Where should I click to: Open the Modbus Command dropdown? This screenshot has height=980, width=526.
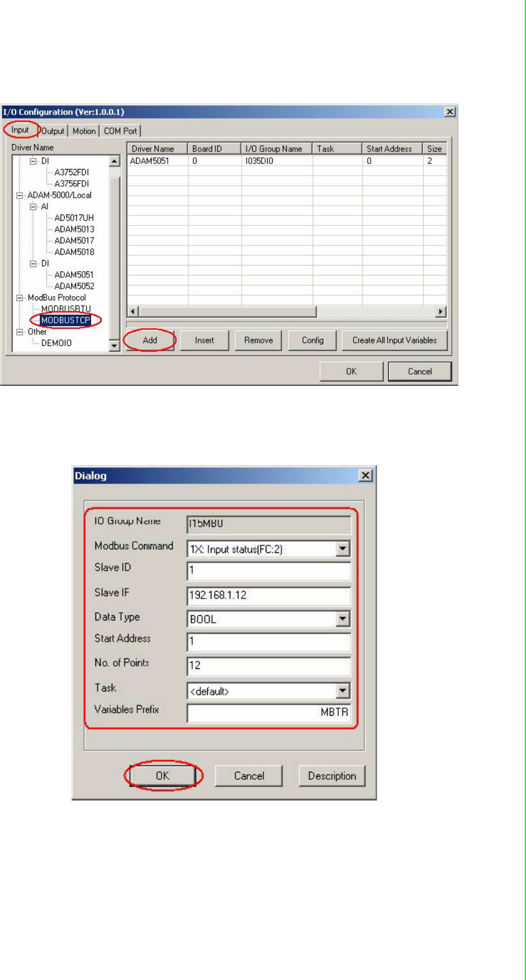point(343,549)
